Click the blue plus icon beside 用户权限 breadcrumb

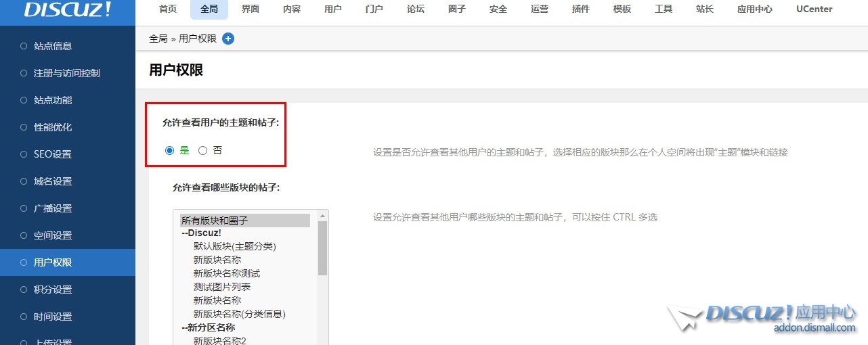point(228,39)
